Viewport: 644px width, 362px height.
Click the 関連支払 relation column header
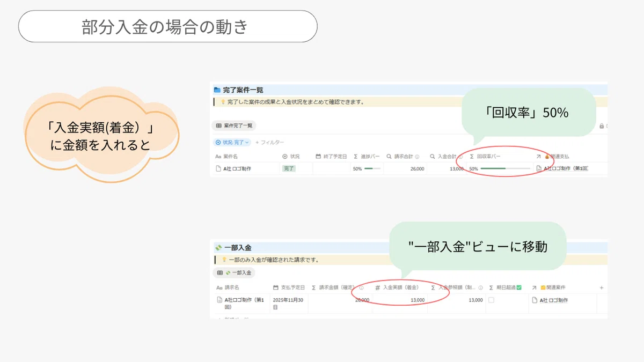(553, 157)
